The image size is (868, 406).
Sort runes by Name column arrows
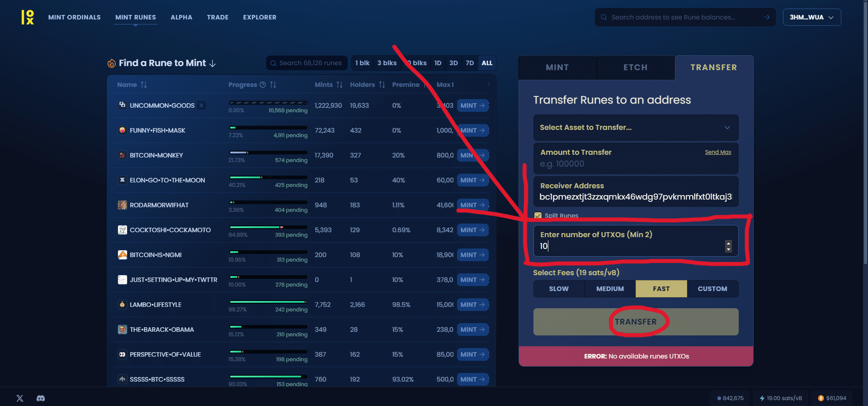[x=144, y=85]
